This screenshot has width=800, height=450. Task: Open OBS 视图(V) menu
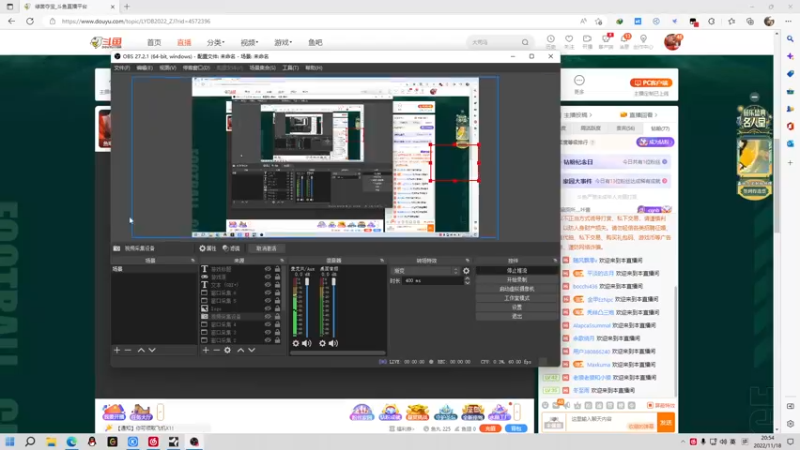167,67
